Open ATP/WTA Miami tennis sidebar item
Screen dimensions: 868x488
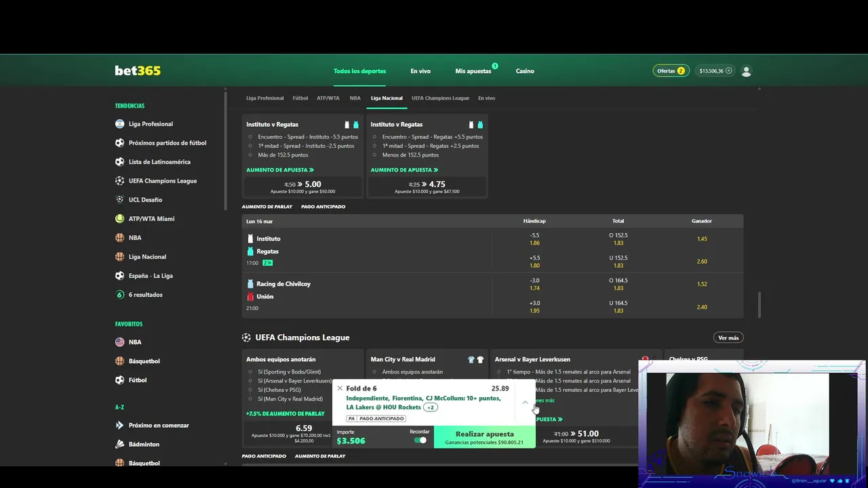151,219
